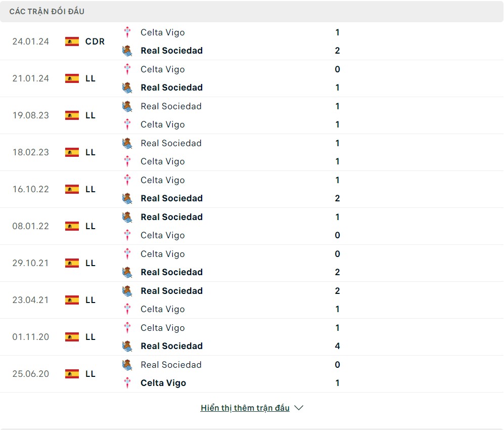Viewport: 504px width, 430px height.
Task: Click Real Sociedad crest in 01.11.20 match
Action: (127, 346)
